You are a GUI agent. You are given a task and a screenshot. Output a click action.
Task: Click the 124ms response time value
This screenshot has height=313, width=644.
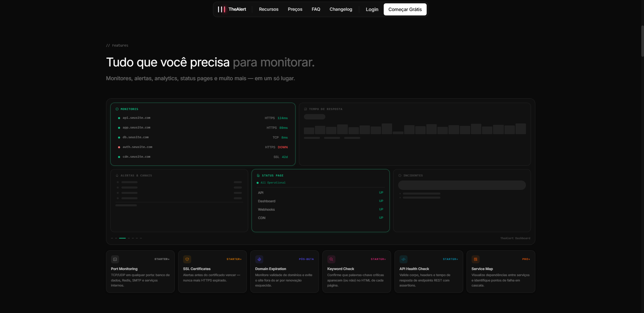[x=282, y=118]
